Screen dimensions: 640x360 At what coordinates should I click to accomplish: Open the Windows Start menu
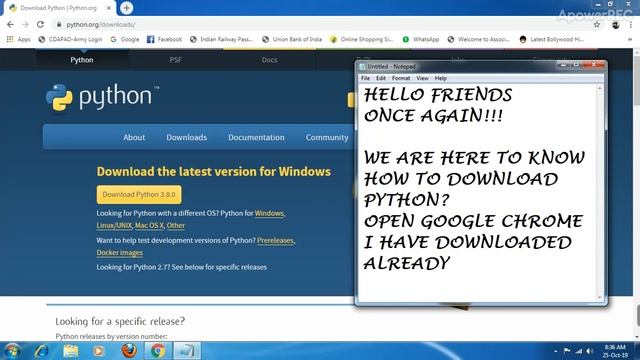[x=12, y=351]
